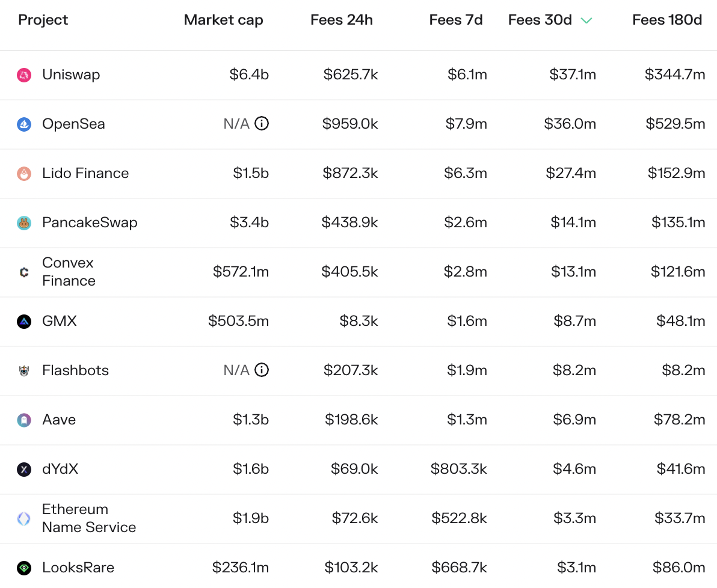Open the Convex Finance project link
The width and height of the screenshot is (717, 588).
[x=69, y=272]
